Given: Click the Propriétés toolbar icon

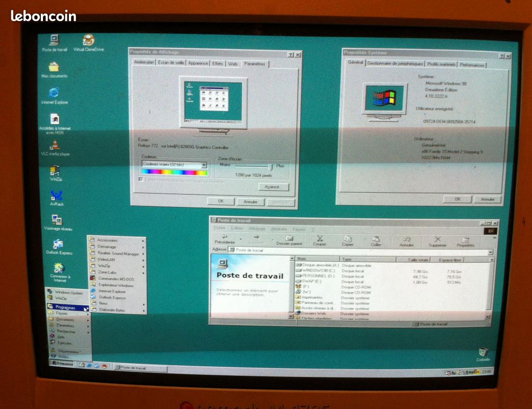Looking at the screenshot, I should (x=465, y=242).
